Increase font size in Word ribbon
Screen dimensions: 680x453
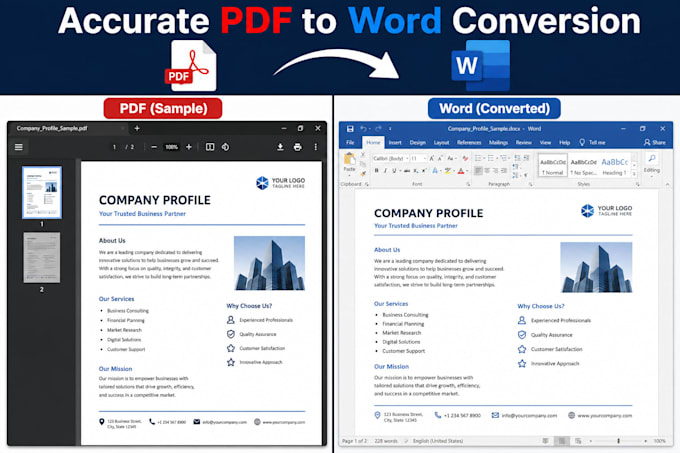[432, 159]
